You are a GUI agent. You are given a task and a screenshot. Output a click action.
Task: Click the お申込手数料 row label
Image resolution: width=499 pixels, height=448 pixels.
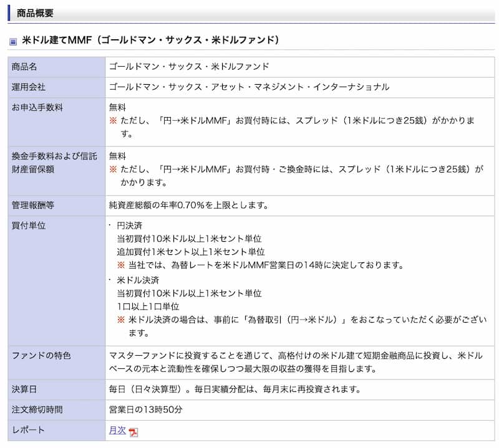point(37,107)
